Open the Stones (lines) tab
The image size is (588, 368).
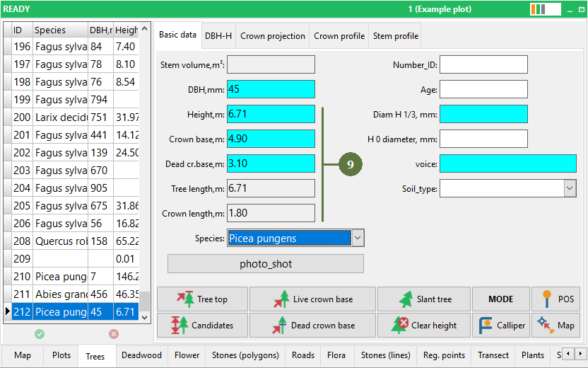click(x=385, y=355)
